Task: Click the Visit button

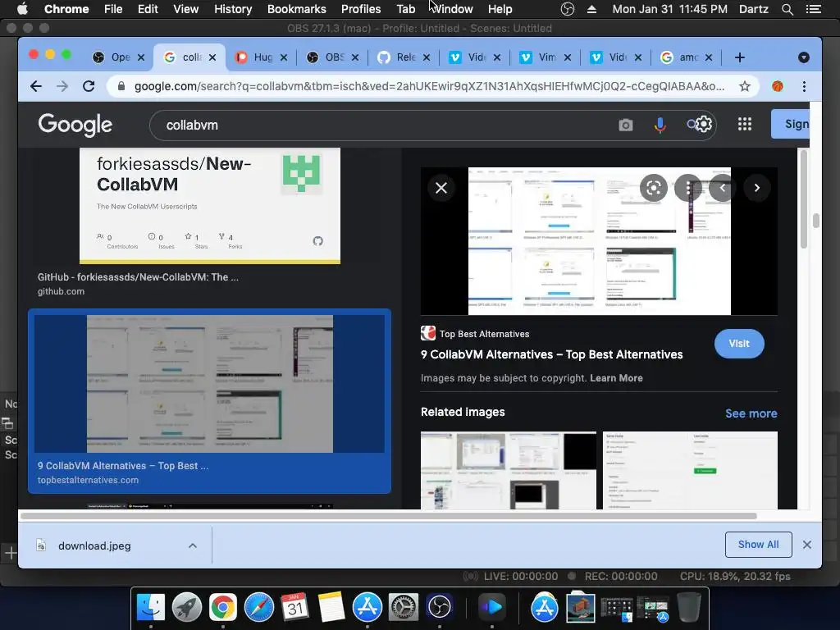Action: [739, 344]
